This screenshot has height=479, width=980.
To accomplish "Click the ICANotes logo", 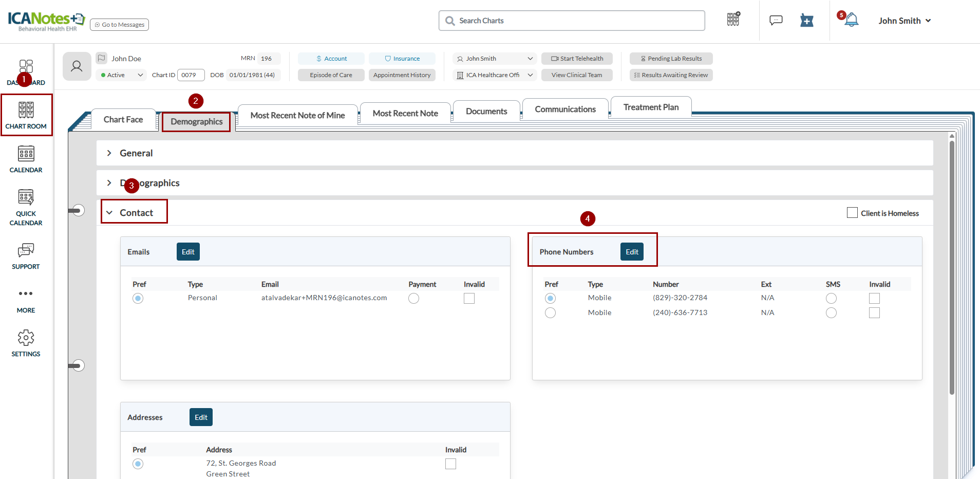I will point(46,21).
